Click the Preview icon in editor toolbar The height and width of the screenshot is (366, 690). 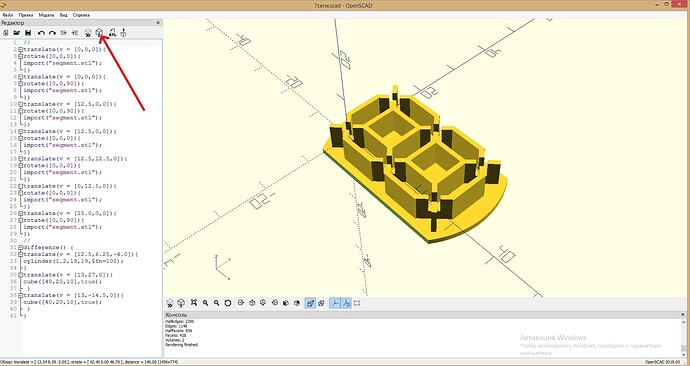tap(88, 33)
